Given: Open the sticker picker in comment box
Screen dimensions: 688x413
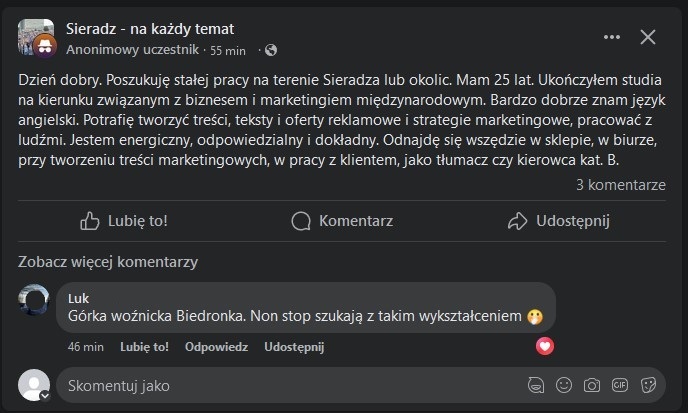Looking at the screenshot, I should [648, 385].
